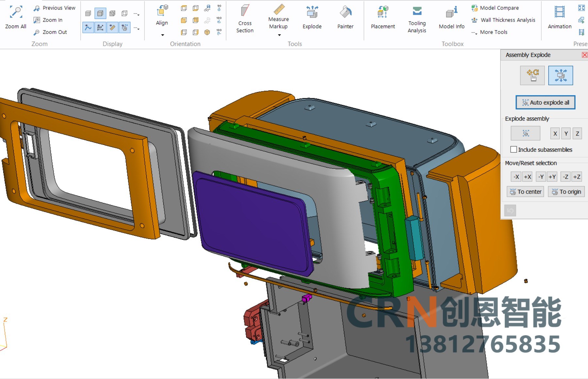Expand the More Tools dropdown

click(x=490, y=32)
